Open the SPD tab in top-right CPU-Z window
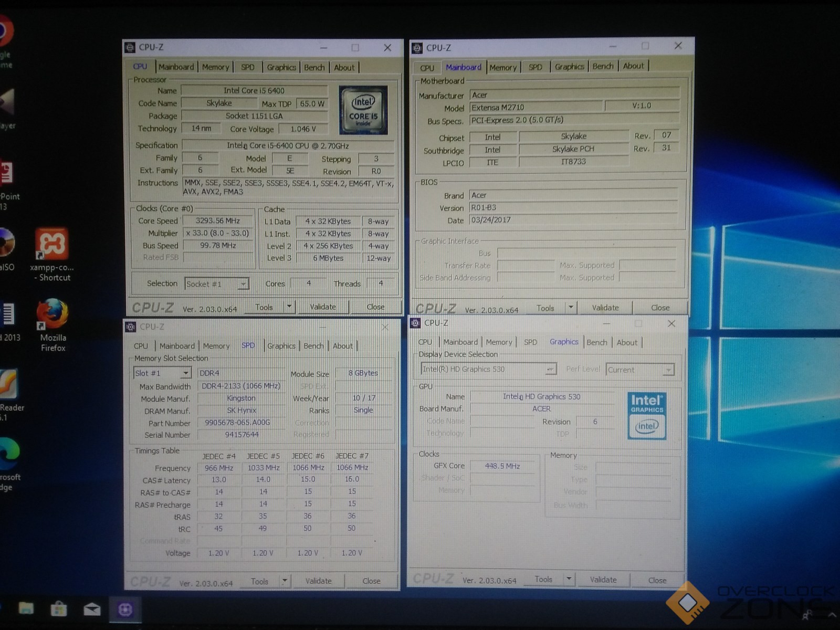The height and width of the screenshot is (630, 840). pos(535,67)
